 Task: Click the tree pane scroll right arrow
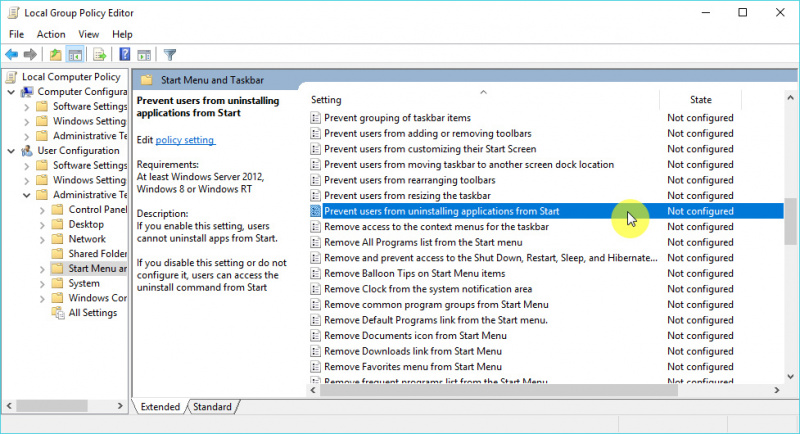pyautogui.click(x=120, y=406)
